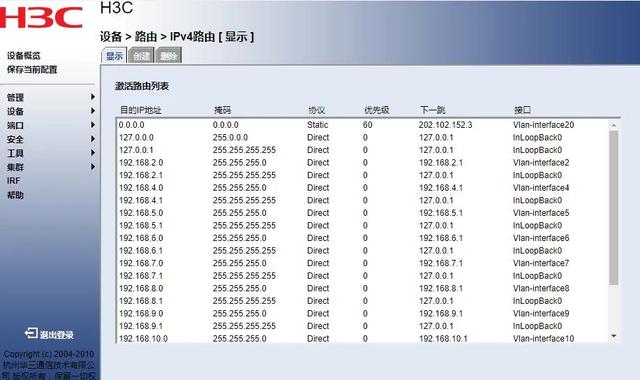The image size is (640, 380).
Task: Select destination 192.168.4.0
Action: [141, 188]
